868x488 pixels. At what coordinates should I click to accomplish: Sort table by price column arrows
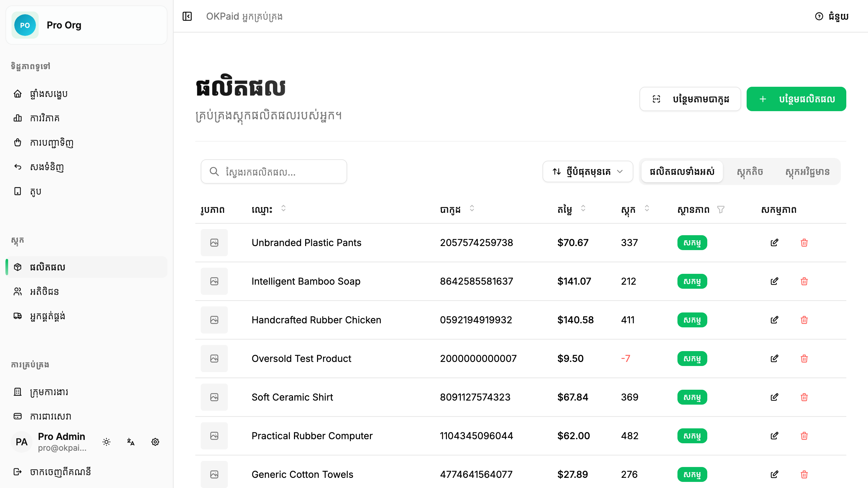pyautogui.click(x=583, y=208)
